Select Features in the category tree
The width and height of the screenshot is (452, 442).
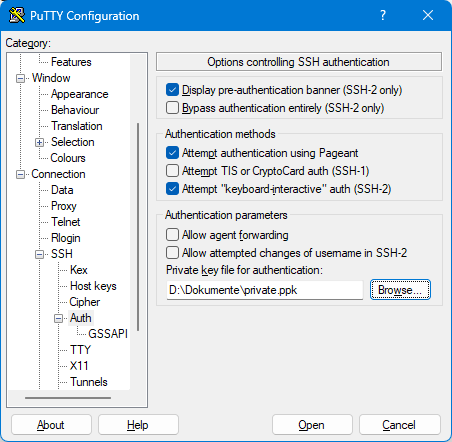point(71,62)
